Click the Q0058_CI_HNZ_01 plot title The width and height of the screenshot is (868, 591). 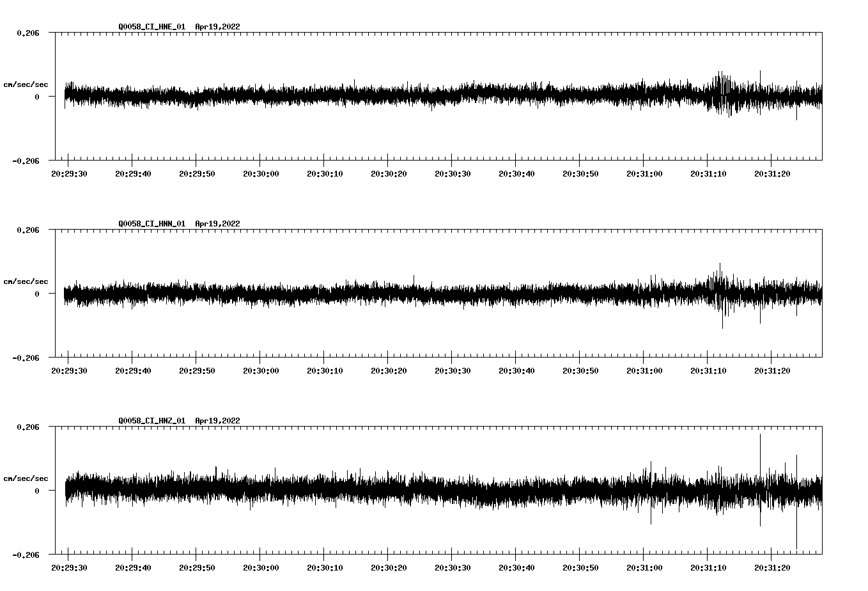(x=180, y=421)
